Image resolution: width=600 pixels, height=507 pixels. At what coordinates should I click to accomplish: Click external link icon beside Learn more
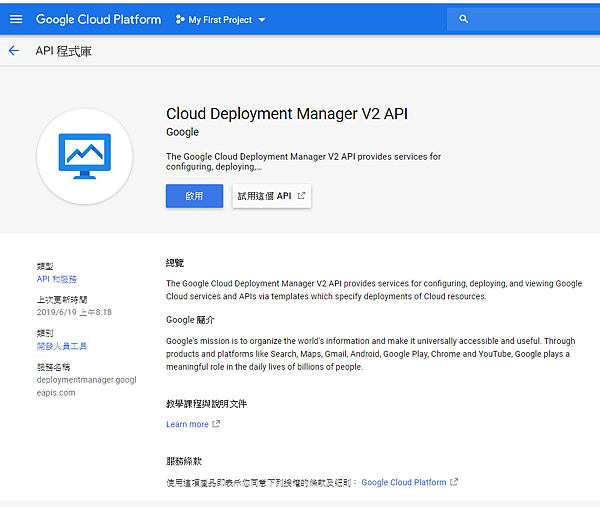tap(217, 424)
